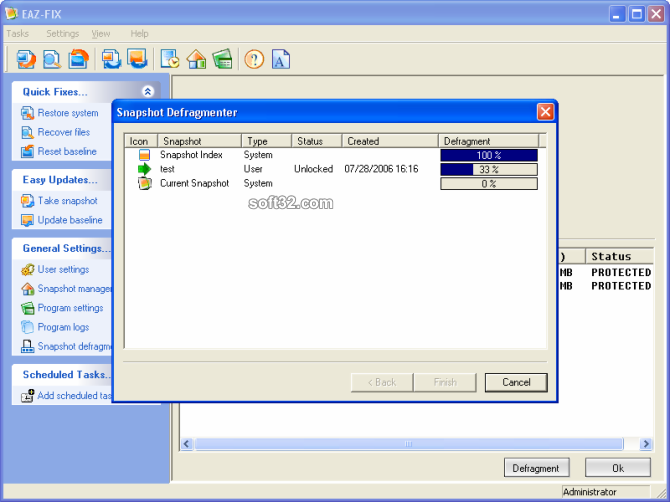Open the Program logs link
Viewport: 670px width, 502px height.
(x=63, y=327)
